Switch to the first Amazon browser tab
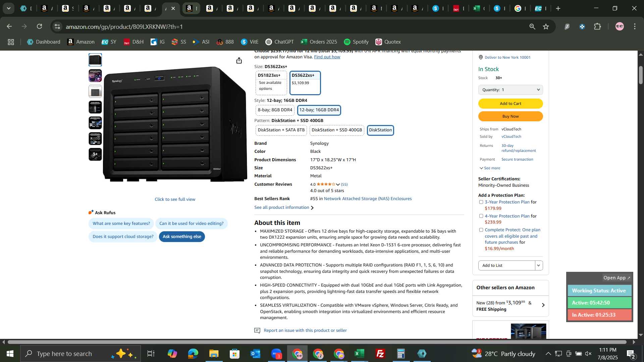This screenshot has height=362, width=644. 46,9
